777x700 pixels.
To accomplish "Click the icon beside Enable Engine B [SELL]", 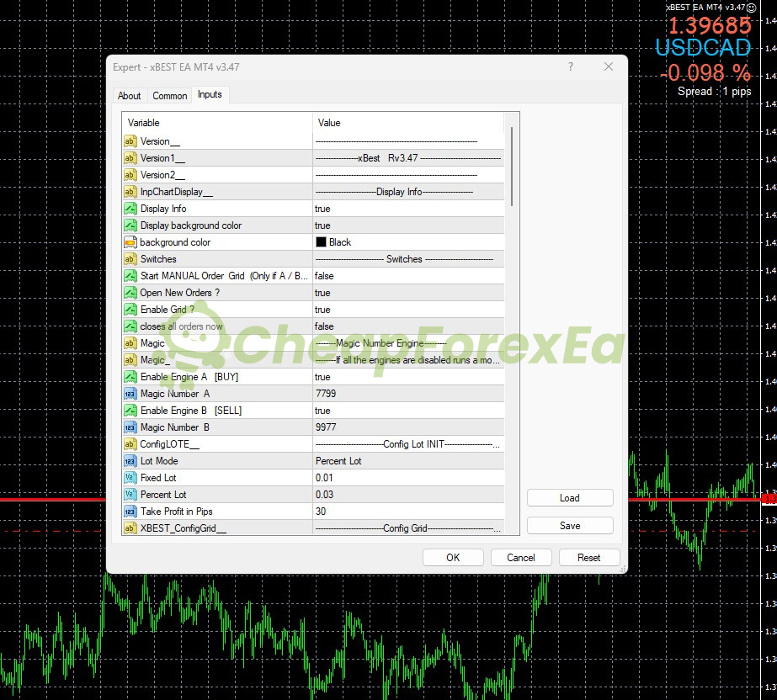I will click(x=130, y=411).
